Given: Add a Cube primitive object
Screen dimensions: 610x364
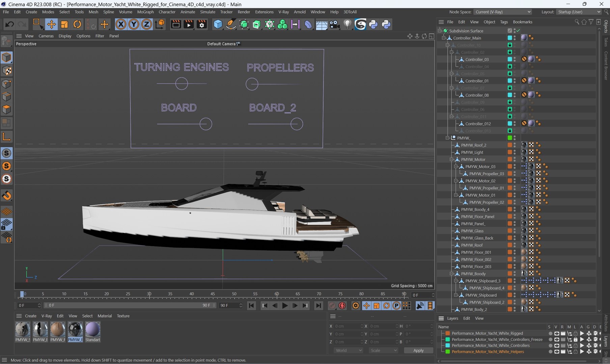Looking at the screenshot, I should (x=218, y=24).
